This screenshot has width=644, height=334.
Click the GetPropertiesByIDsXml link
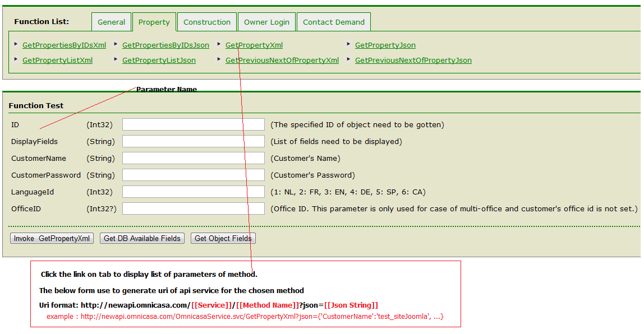coord(64,45)
